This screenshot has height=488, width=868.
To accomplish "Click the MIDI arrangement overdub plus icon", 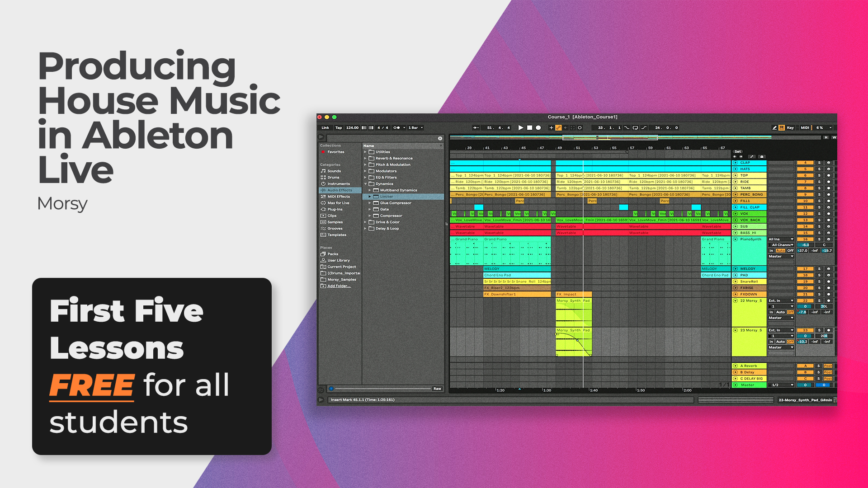I will (551, 128).
